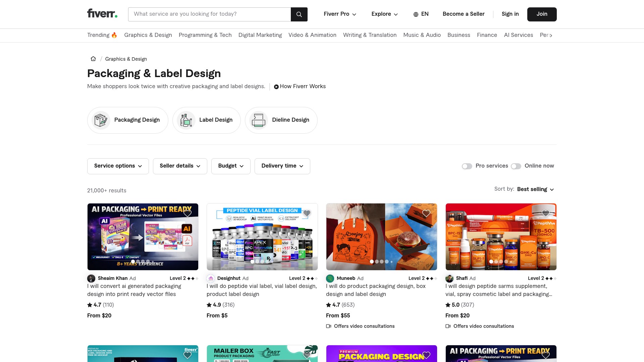Expand the Delivery time filter
The image size is (644, 362).
[x=282, y=166]
